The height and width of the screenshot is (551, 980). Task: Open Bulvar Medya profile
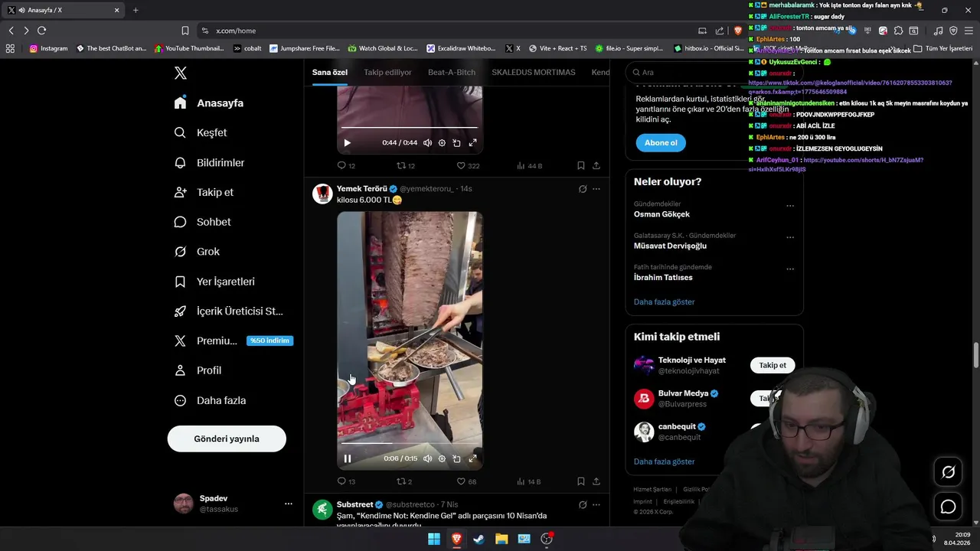click(684, 393)
